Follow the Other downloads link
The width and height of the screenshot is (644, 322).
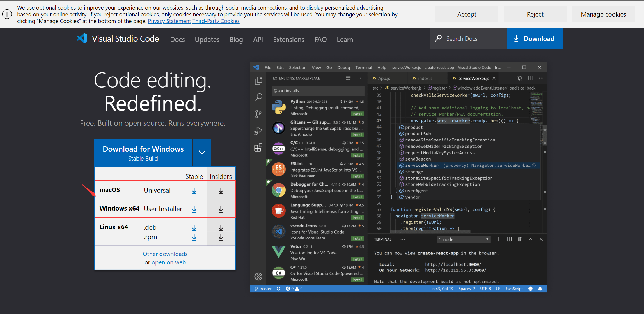point(165,254)
